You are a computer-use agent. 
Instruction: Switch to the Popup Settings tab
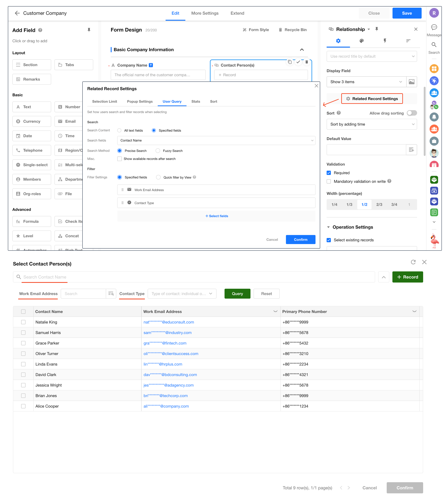tap(140, 102)
